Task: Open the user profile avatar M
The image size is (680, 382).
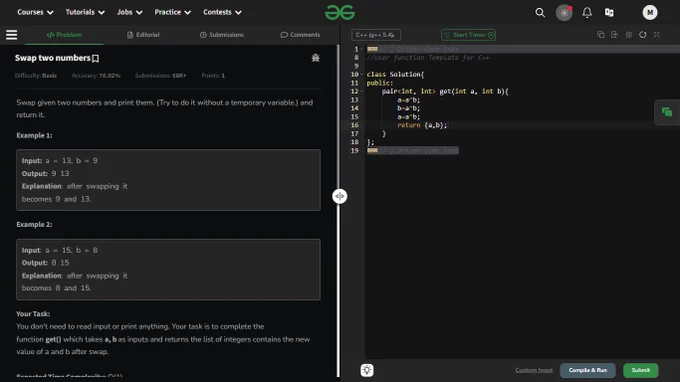Action: [x=650, y=13]
